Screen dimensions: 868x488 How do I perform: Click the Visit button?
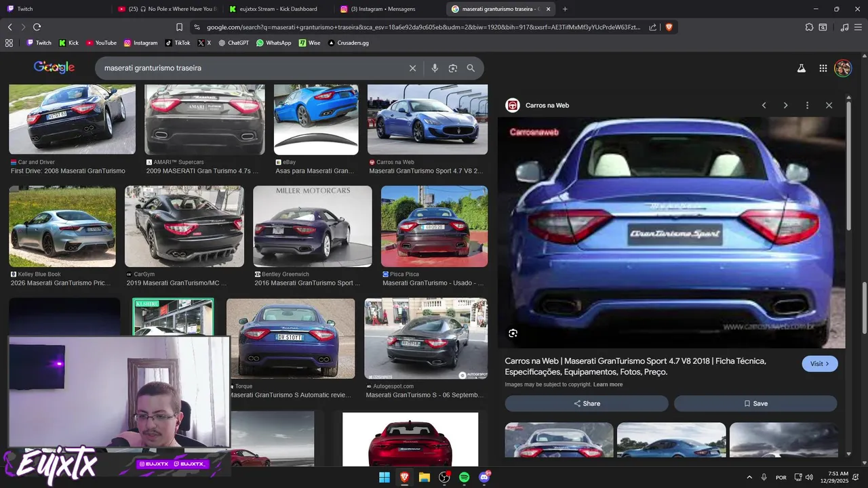point(820,364)
